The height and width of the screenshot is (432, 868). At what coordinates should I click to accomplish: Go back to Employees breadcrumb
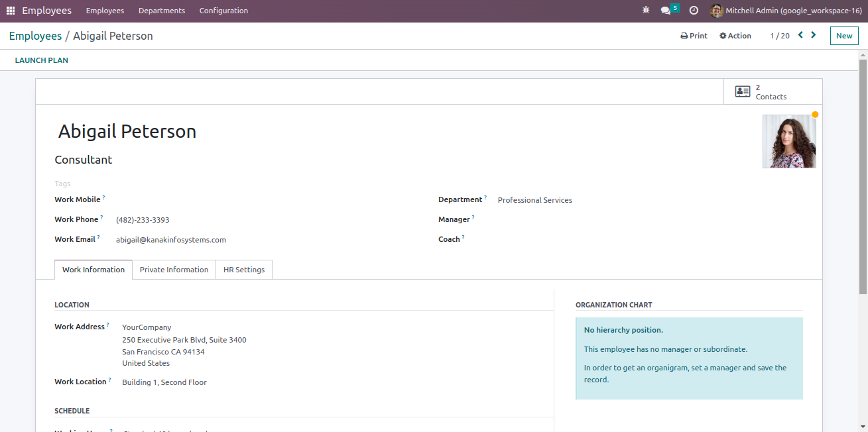(x=35, y=36)
